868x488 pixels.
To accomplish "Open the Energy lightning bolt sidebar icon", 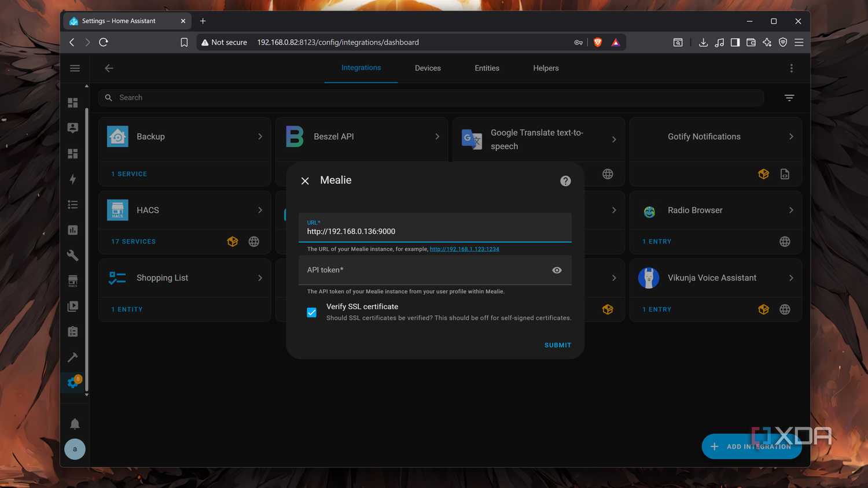I will pos(73,179).
